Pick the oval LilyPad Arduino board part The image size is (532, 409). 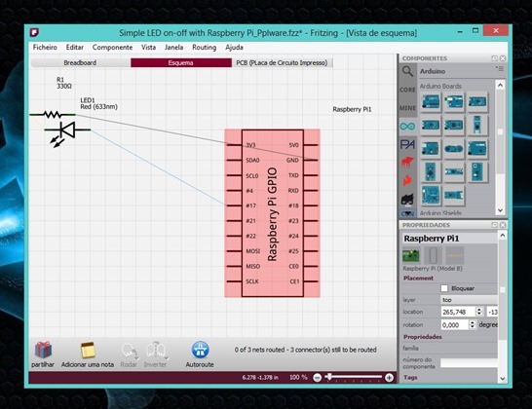(x=454, y=149)
